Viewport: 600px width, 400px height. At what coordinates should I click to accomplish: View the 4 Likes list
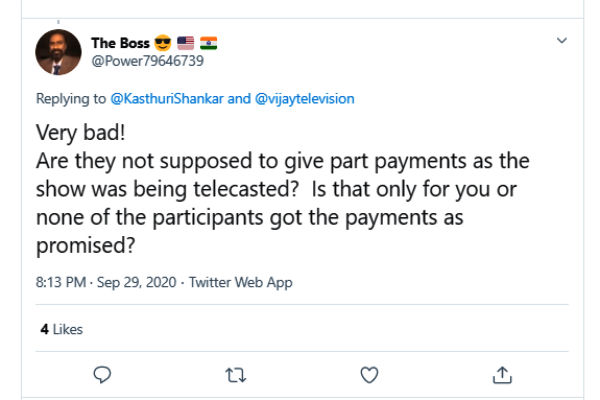click(61, 329)
